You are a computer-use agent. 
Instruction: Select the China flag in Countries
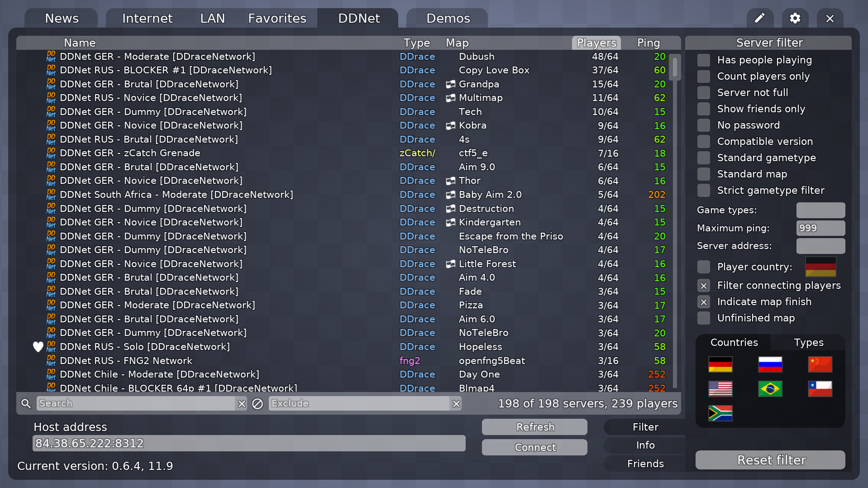pos(820,364)
